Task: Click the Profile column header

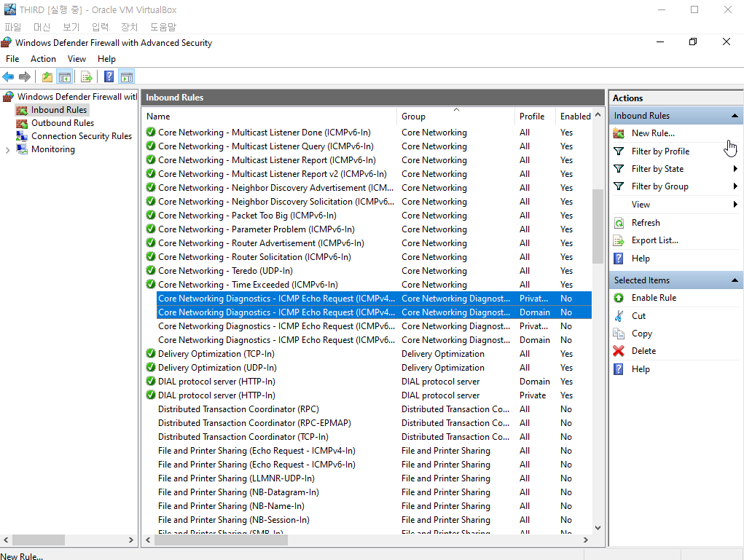Action: pyautogui.click(x=534, y=117)
